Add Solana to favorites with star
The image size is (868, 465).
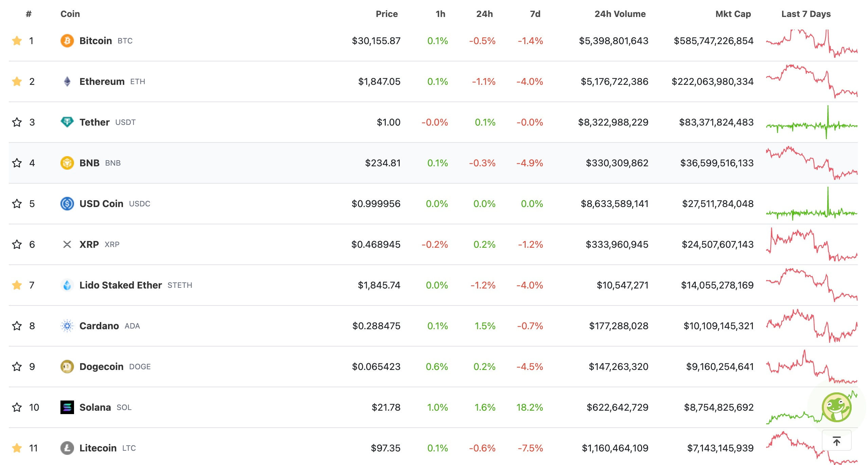click(17, 407)
